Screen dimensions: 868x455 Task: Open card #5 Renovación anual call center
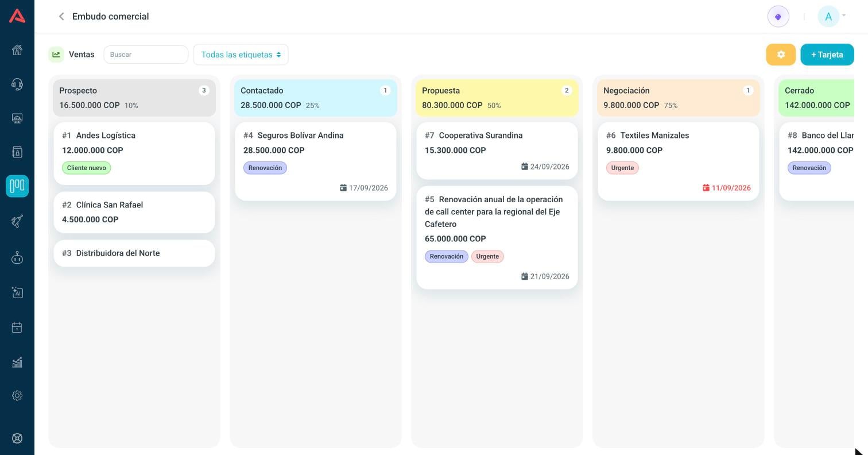point(497,237)
